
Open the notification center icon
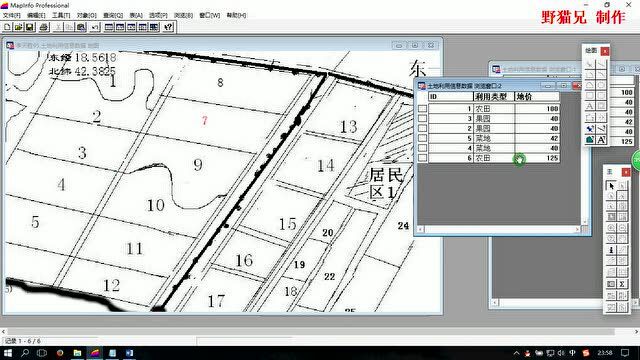tap(625, 353)
